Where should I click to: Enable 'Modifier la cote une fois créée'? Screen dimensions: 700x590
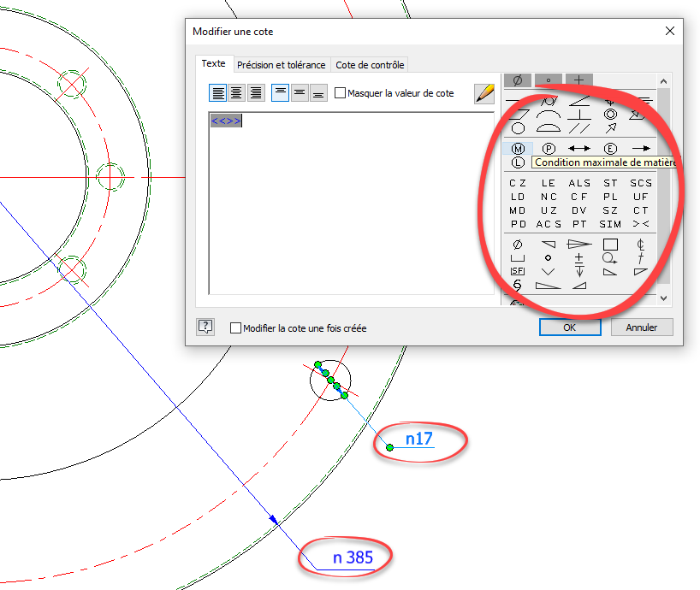(236, 327)
